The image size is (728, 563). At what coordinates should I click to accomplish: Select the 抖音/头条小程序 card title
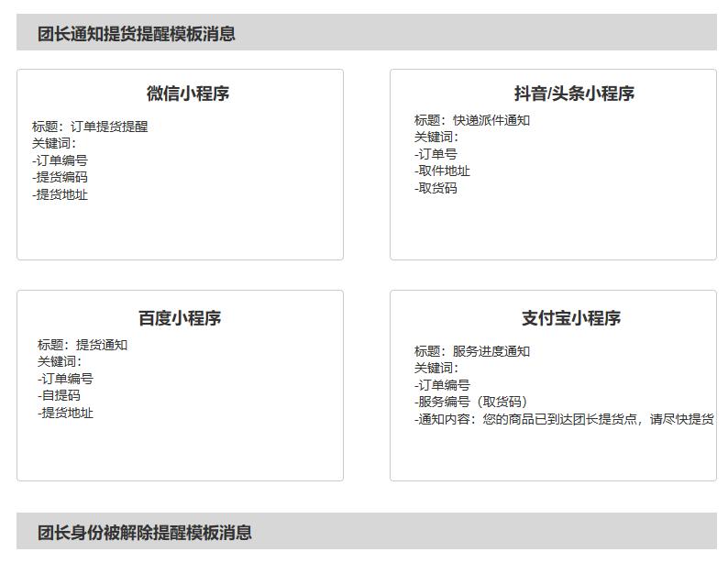[x=574, y=94]
